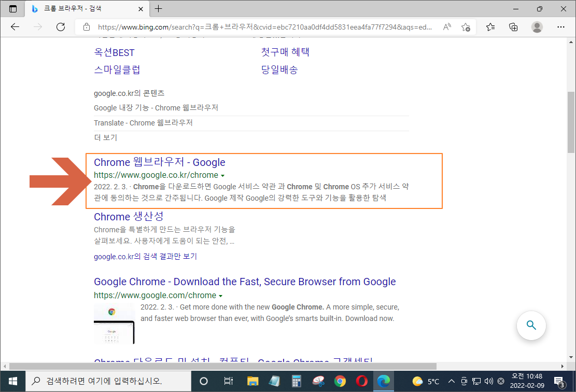Image resolution: width=576 pixels, height=392 pixels.
Task: Open Edge Settings and more menu
Action: 560,27
